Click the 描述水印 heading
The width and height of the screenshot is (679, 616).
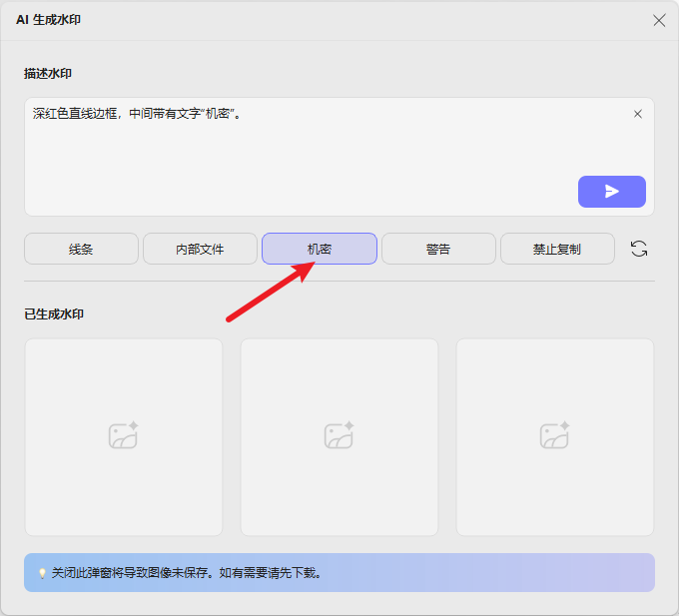(48, 74)
